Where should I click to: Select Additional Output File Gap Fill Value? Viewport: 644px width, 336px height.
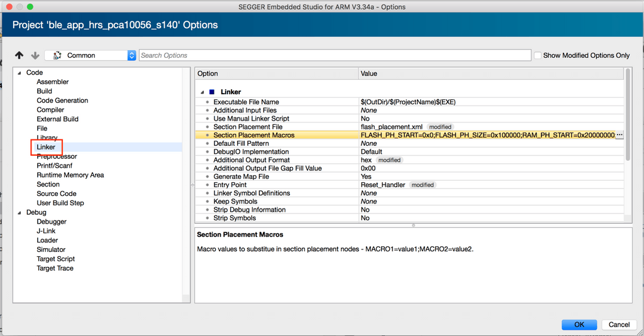tap(267, 168)
